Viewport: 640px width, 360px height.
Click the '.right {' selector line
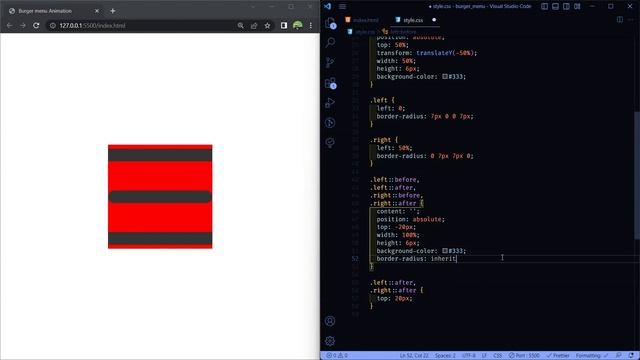click(x=384, y=140)
